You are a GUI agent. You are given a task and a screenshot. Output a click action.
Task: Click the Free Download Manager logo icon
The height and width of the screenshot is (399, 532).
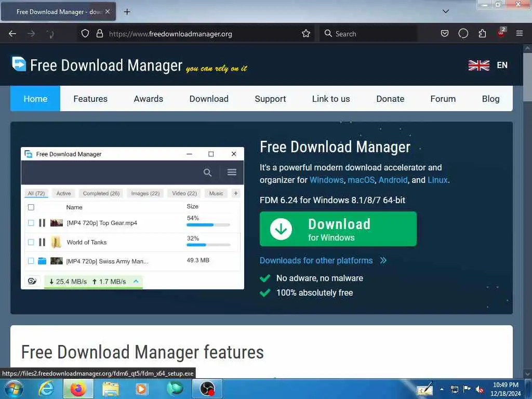click(x=19, y=64)
